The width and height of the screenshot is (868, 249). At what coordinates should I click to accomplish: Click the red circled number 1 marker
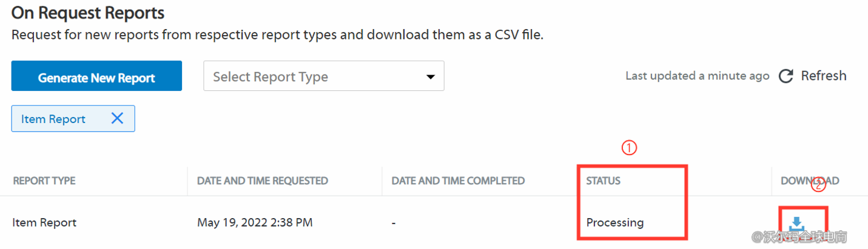[x=630, y=147]
